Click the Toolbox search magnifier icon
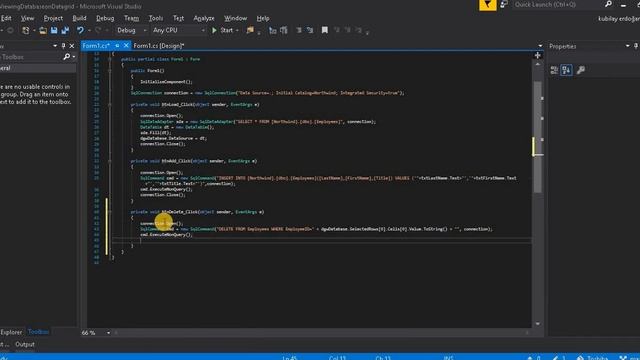The width and height of the screenshot is (640, 360). click(x=67, y=57)
